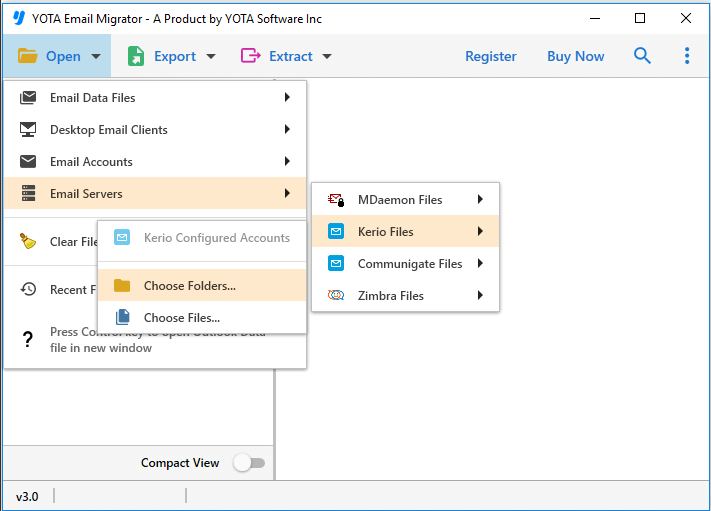Expand the Export dropdown arrow

point(211,57)
